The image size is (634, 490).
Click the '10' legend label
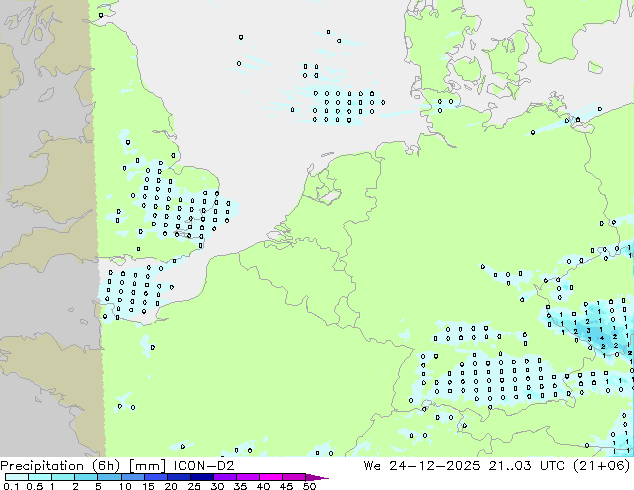(125, 486)
